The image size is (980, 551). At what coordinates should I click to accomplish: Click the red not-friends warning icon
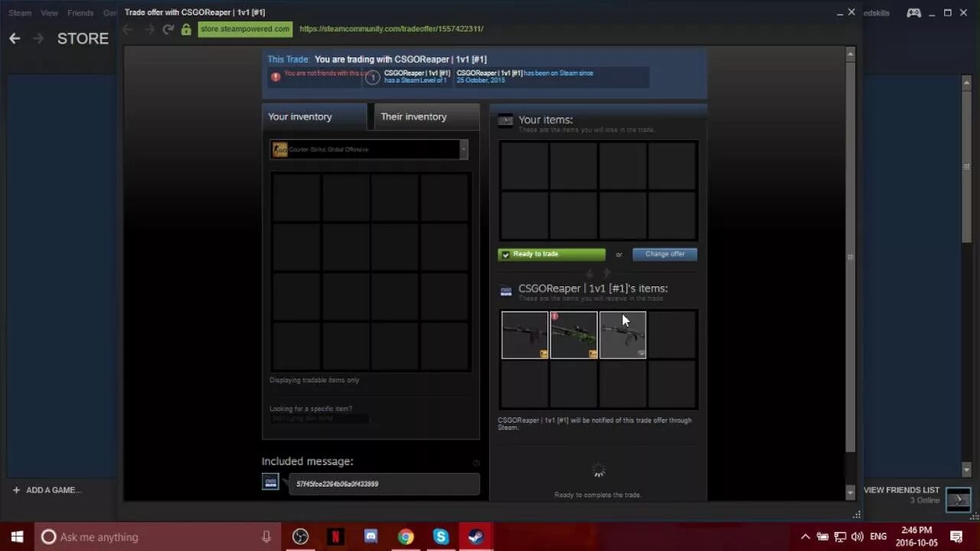[x=276, y=77]
